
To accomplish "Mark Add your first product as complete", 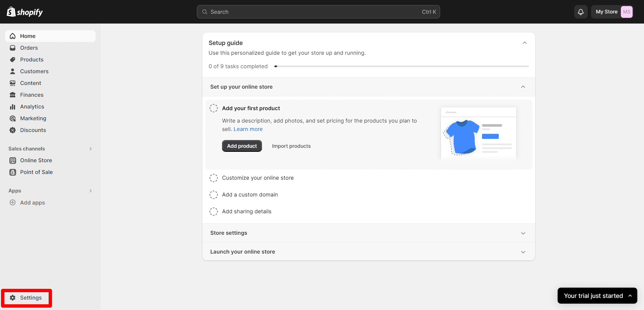I will coord(214,108).
